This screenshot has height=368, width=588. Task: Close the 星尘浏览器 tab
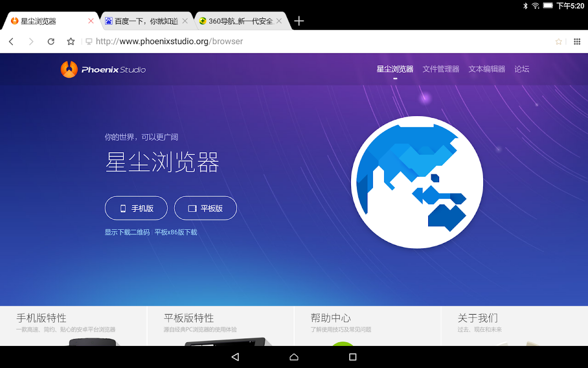click(x=91, y=21)
